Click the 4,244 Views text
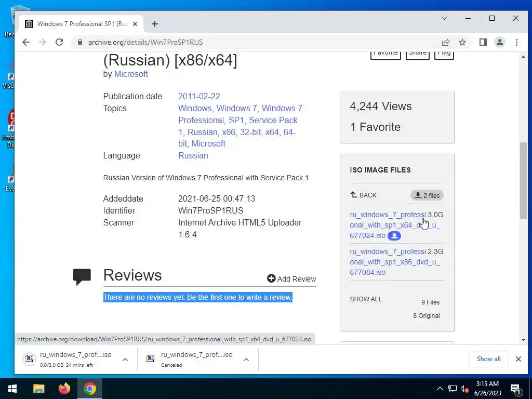 tap(381, 106)
